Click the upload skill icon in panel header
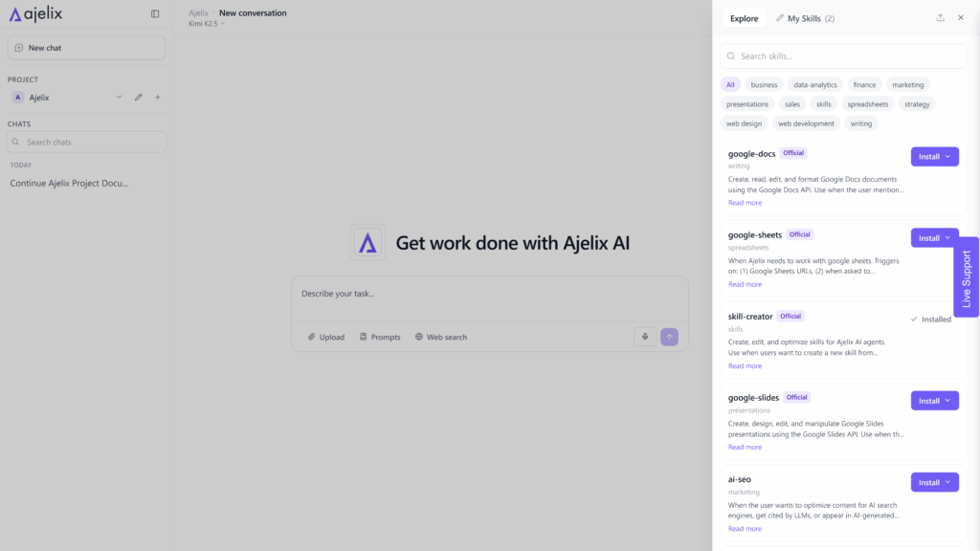Image resolution: width=980 pixels, height=551 pixels. 940,18
